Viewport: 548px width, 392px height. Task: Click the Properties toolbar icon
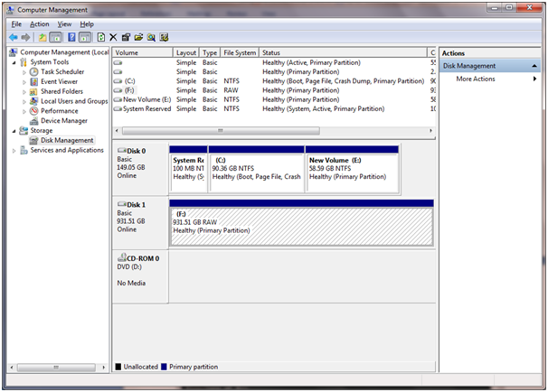pos(126,37)
